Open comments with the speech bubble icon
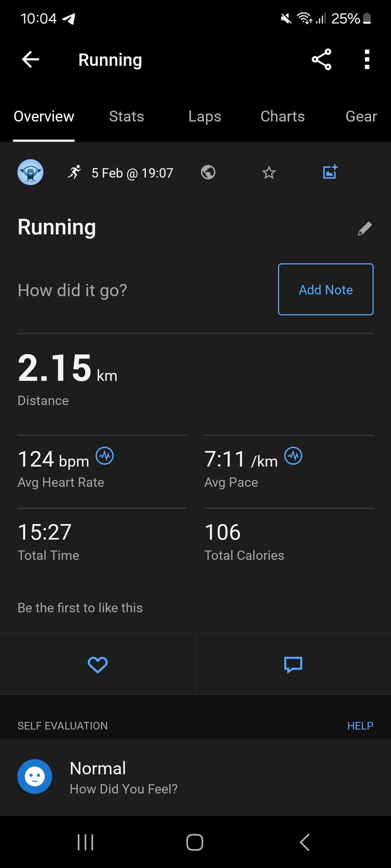This screenshot has height=868, width=391. pos(293,665)
